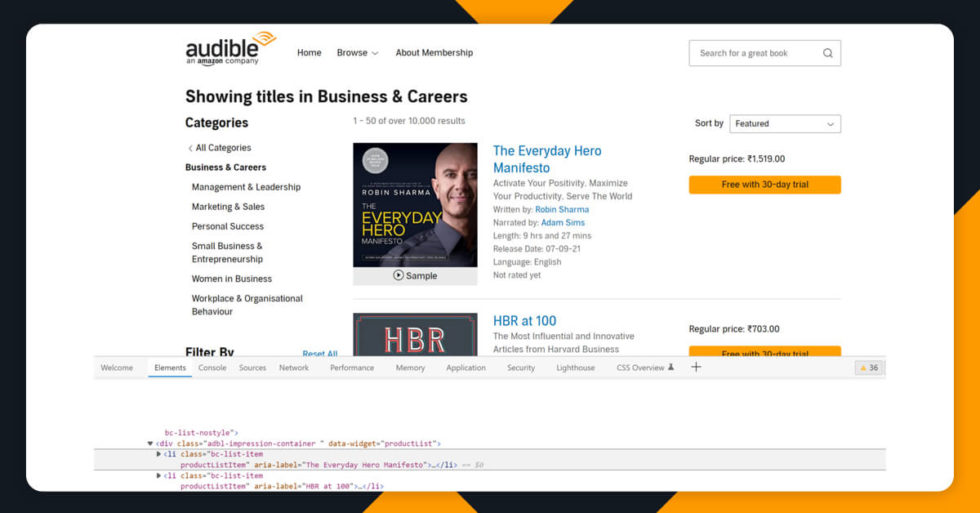Go back to All Categories
The image size is (980, 513).
(x=219, y=148)
